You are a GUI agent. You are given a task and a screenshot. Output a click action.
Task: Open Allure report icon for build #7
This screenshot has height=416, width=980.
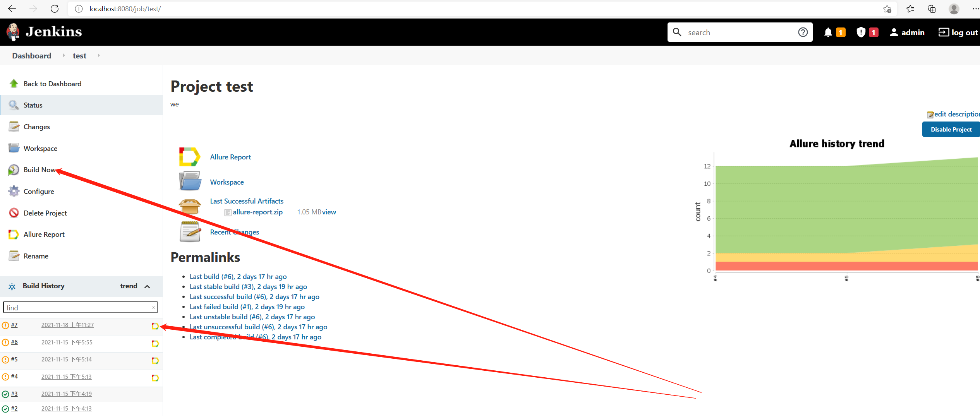155,326
